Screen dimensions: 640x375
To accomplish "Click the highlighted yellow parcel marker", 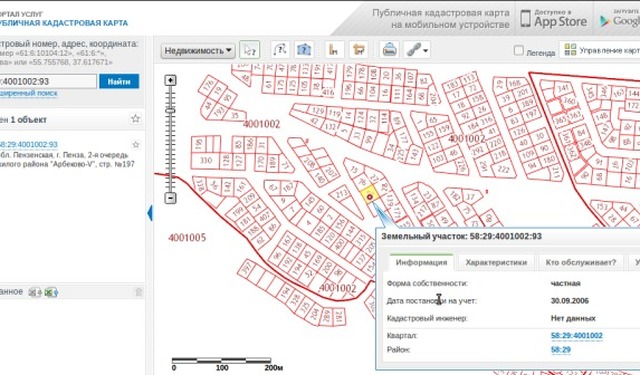I will click(369, 196).
